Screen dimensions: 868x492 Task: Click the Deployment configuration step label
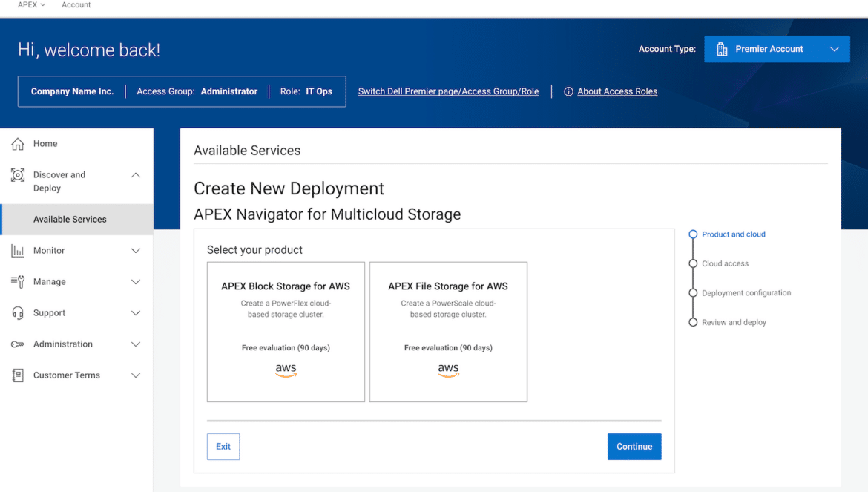coord(746,293)
